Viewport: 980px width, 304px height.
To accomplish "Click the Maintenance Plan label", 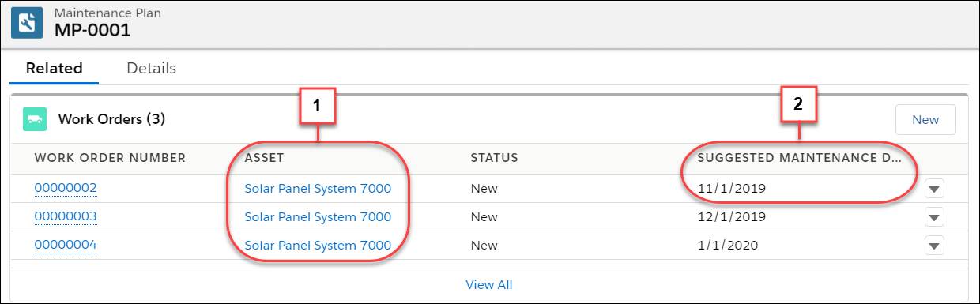I will [107, 13].
